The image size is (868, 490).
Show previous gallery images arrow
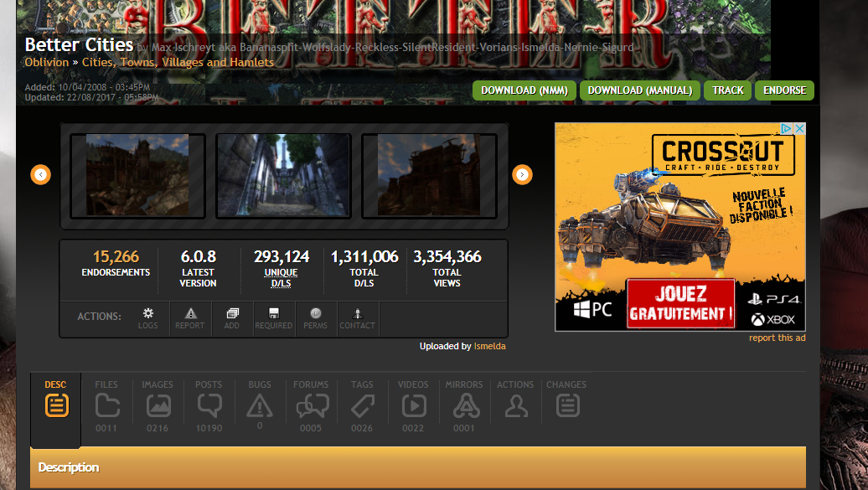[40, 175]
